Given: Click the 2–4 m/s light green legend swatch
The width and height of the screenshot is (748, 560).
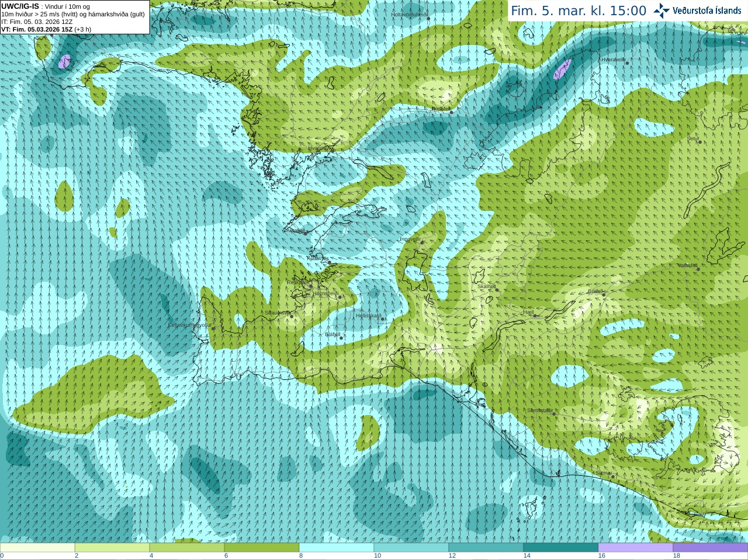Looking at the screenshot, I should click(x=112, y=548).
